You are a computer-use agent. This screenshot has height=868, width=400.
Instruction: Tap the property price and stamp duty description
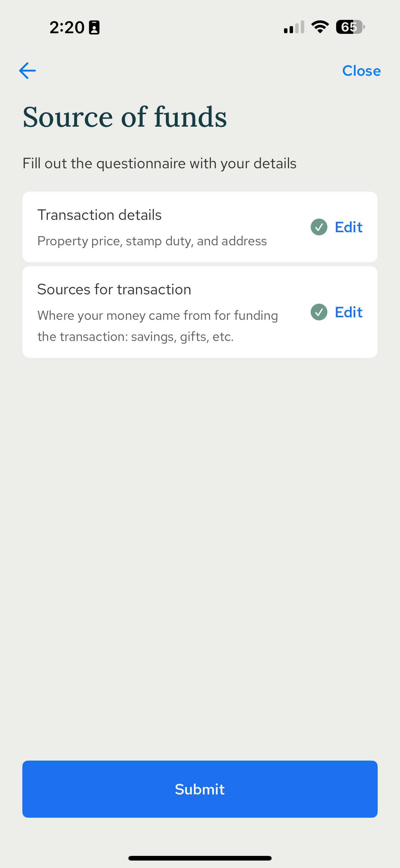point(152,241)
